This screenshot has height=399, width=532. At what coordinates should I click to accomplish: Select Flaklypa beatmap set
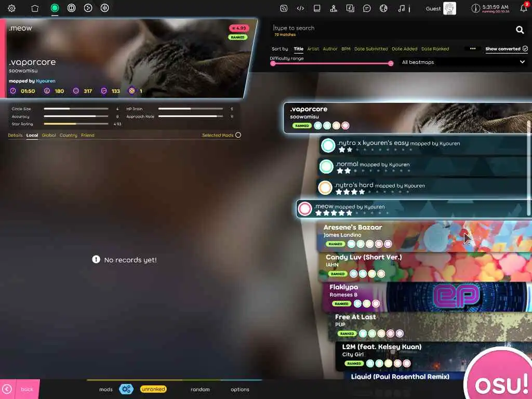427,297
